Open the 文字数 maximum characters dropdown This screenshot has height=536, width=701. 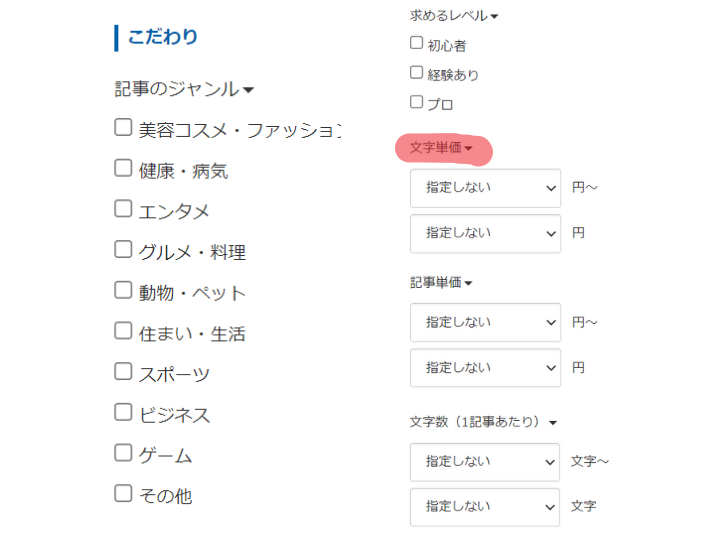485,507
